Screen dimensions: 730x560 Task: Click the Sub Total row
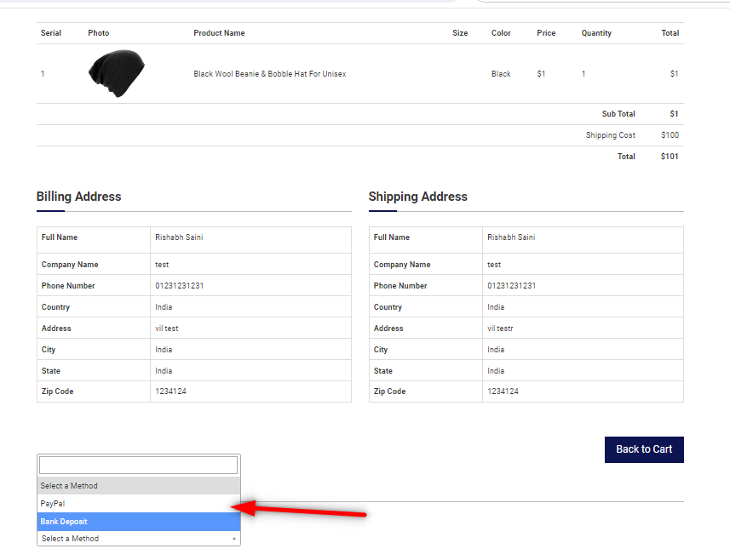coord(618,113)
